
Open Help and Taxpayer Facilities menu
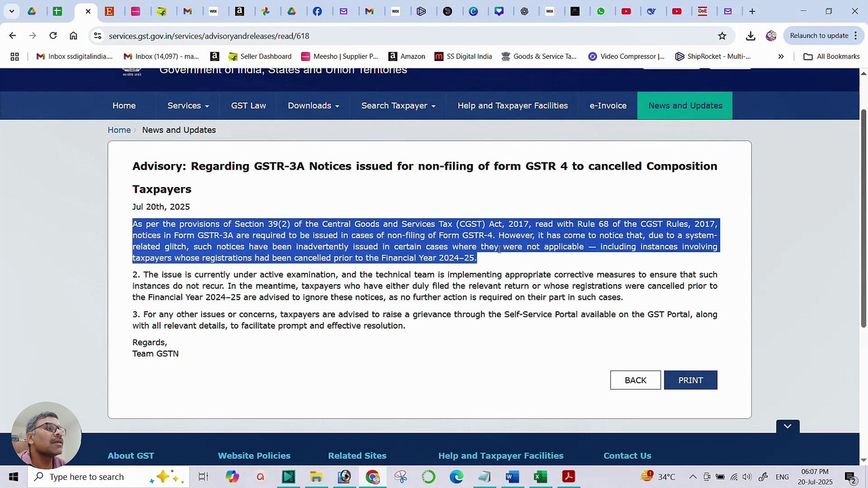513,106
